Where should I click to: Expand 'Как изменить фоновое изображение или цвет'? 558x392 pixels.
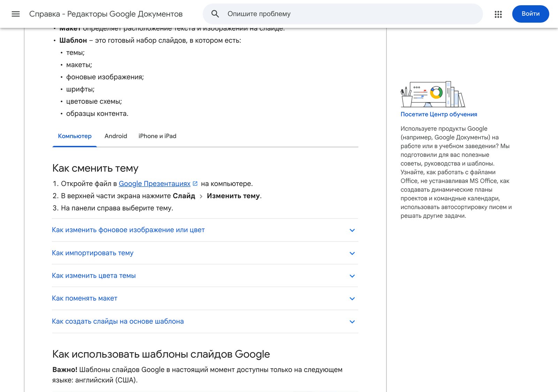tap(205, 230)
